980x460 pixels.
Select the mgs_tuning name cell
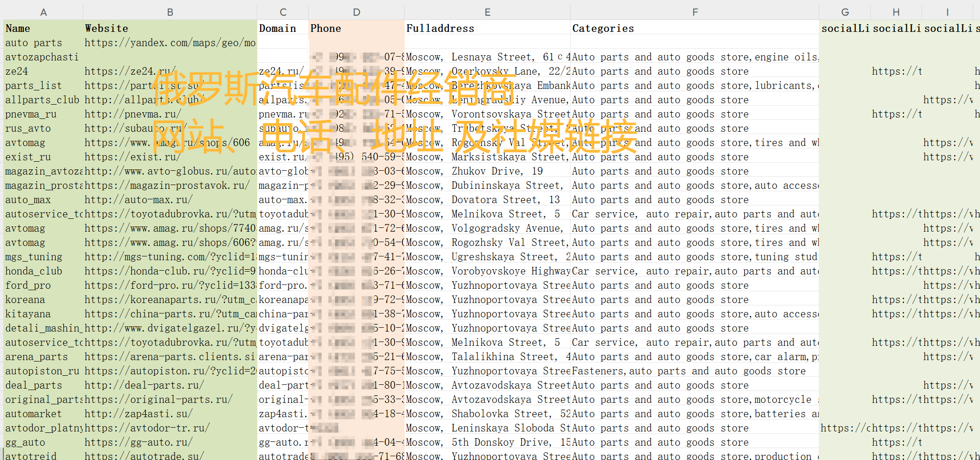pos(34,257)
